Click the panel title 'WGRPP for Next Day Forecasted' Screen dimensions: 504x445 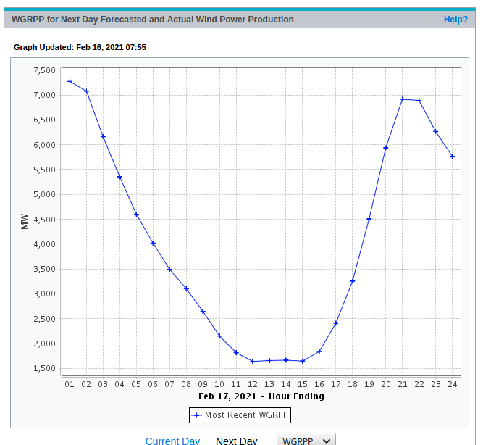point(80,20)
